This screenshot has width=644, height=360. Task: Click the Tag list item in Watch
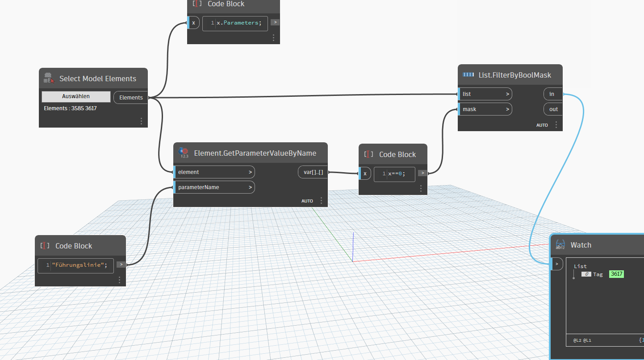tap(598, 274)
